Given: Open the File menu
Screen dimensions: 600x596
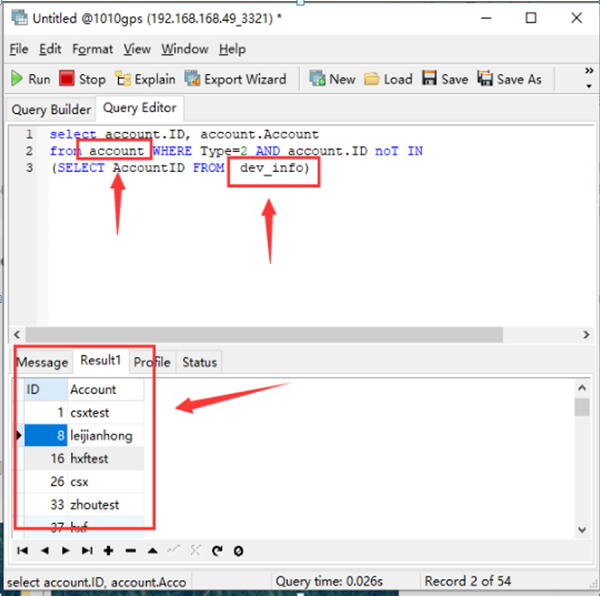Looking at the screenshot, I should click(19, 49).
